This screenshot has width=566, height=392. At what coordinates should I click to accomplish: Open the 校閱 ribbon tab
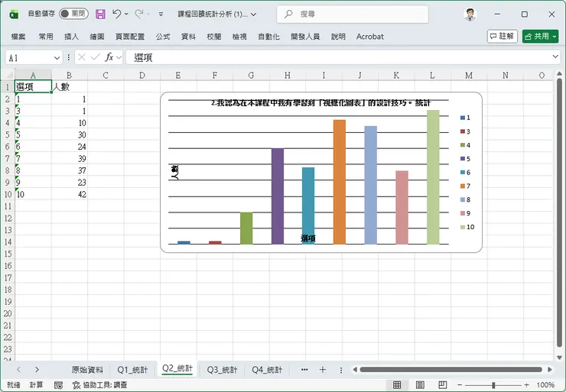tap(213, 37)
